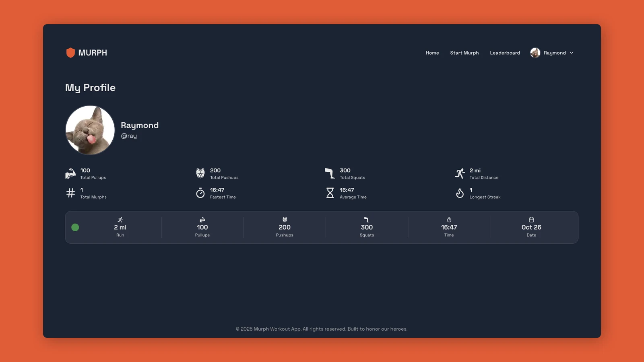Click the green status dot on workout

[x=75, y=227]
